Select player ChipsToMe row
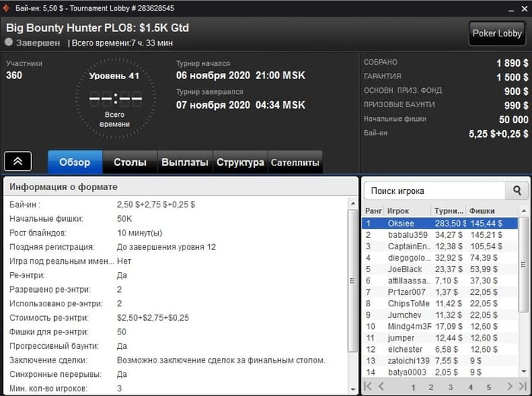 440,303
